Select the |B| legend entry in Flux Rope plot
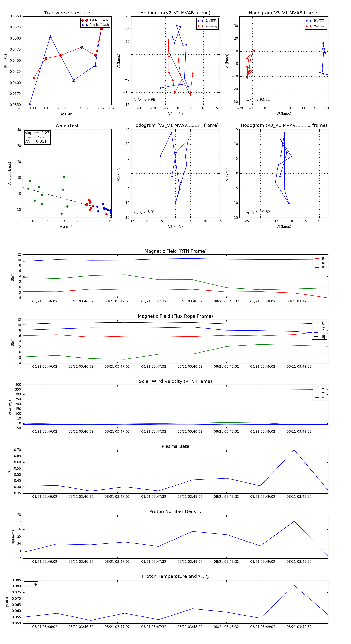Image resolution: width=351 pixels, height=644 pixels. (x=323, y=337)
